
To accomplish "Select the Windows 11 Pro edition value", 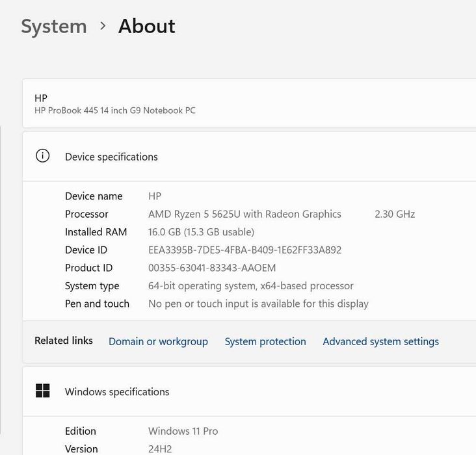I will tap(183, 431).
